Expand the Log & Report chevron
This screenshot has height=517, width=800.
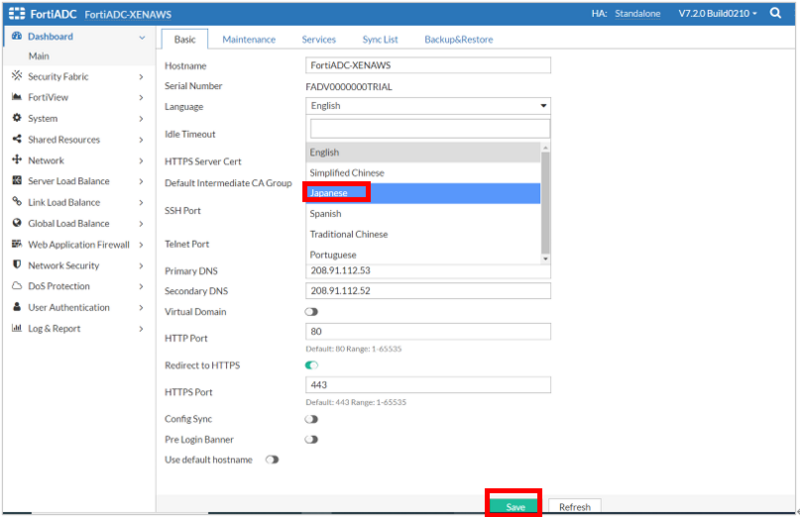(141, 329)
